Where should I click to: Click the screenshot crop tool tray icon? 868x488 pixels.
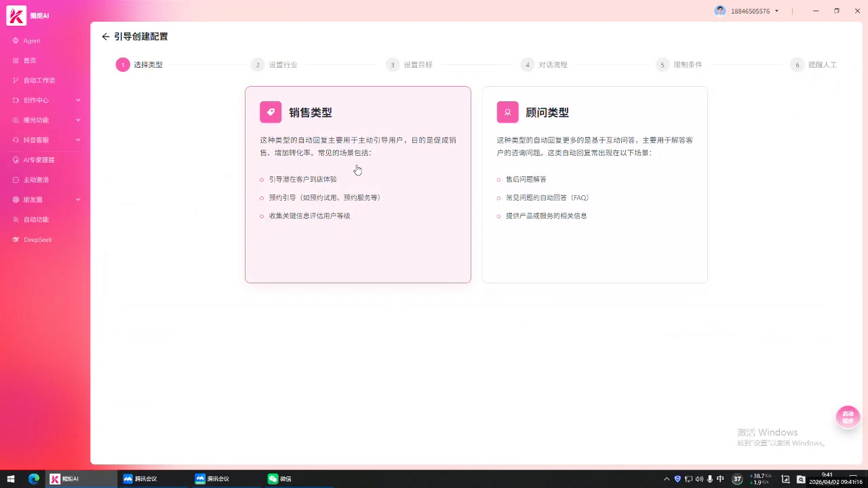tap(786, 479)
